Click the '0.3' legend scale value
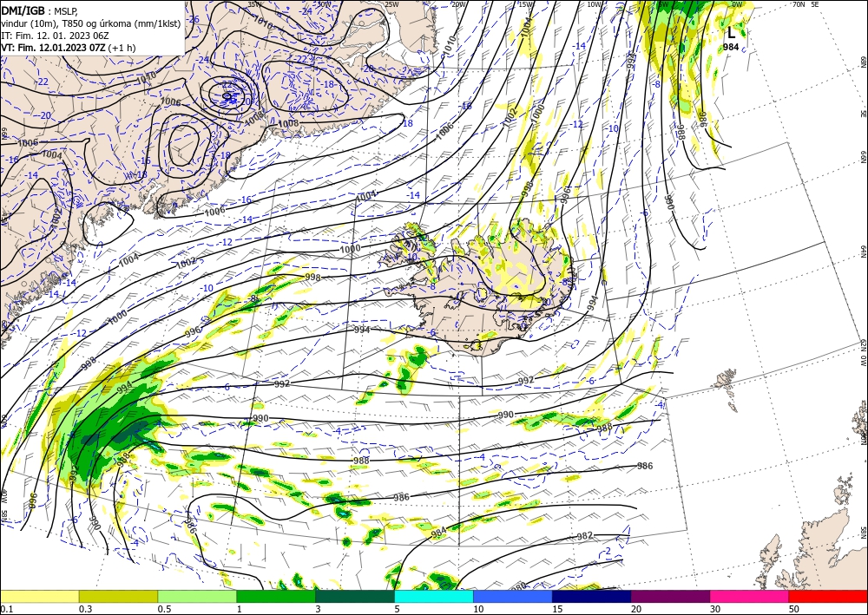 (x=85, y=609)
